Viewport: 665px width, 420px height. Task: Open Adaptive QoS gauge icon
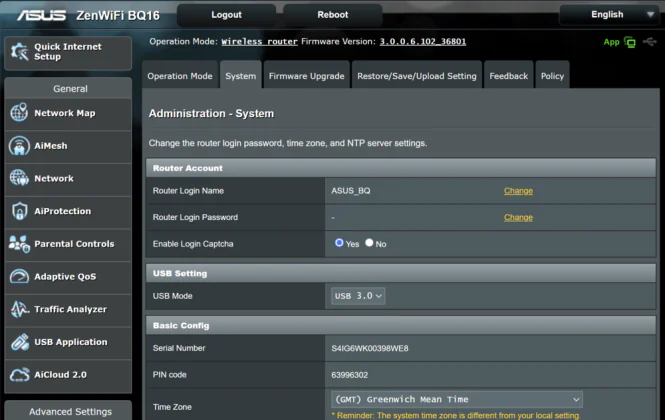tap(19, 276)
